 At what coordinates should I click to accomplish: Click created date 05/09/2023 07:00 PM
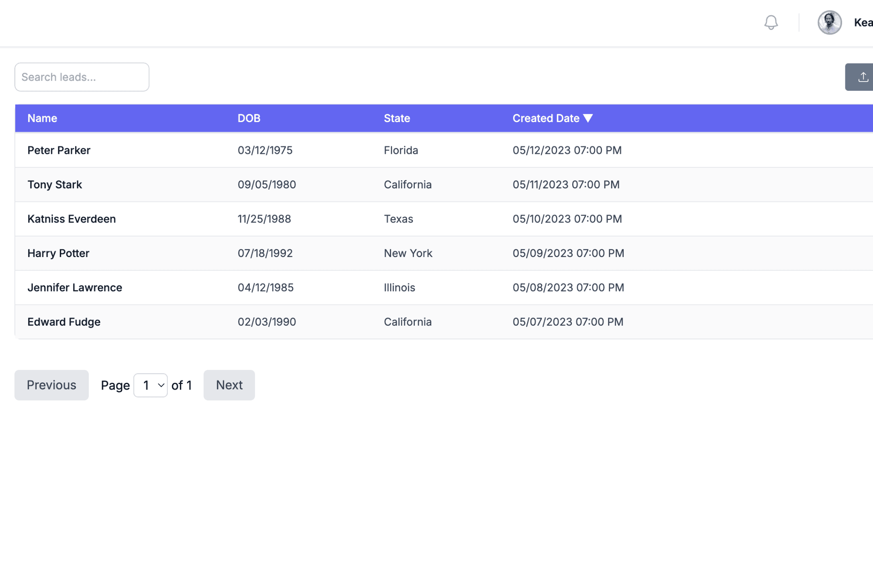pos(568,253)
